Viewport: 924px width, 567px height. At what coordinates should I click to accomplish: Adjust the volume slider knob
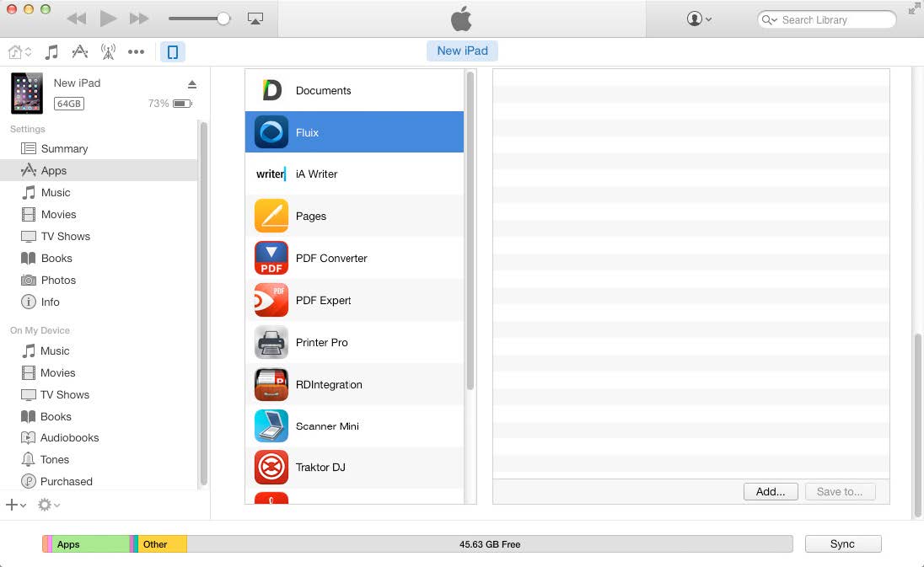tap(223, 19)
